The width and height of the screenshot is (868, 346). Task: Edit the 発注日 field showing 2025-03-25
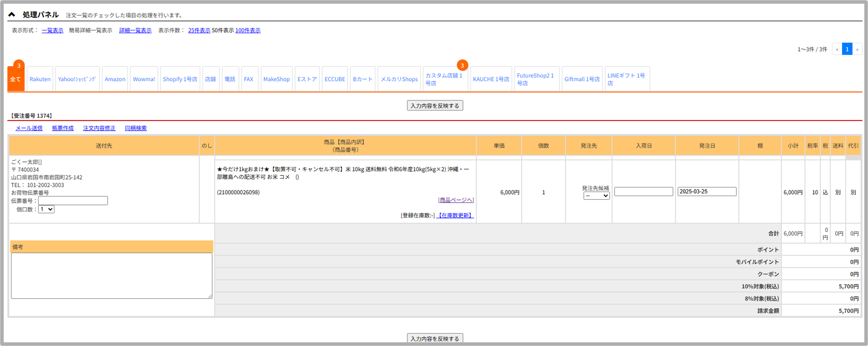coord(707,191)
